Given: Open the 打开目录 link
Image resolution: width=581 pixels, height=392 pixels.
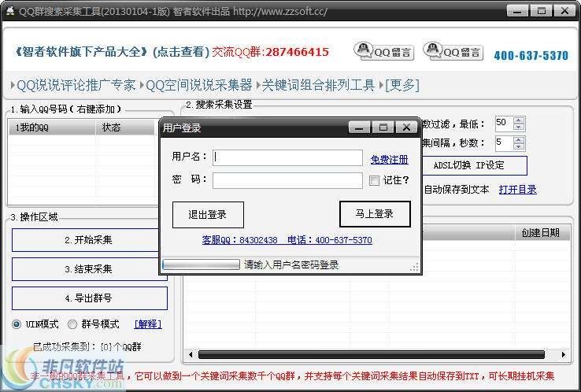Looking at the screenshot, I should coord(518,190).
